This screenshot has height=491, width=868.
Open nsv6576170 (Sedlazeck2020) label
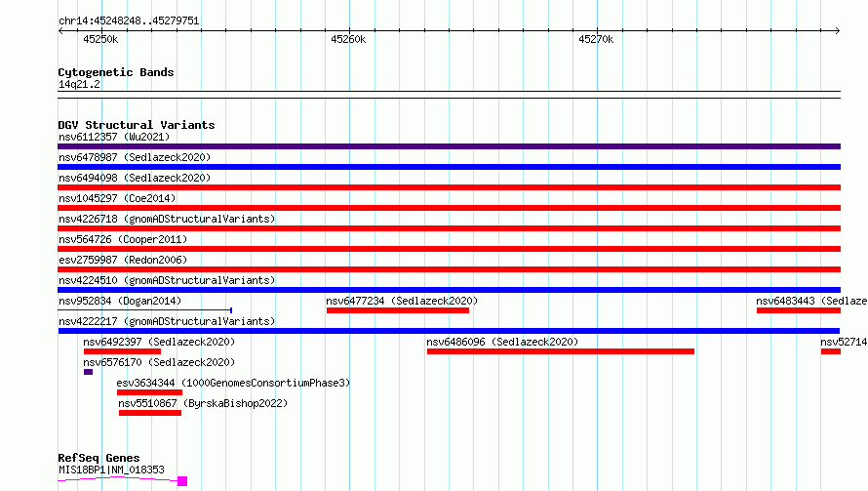[x=159, y=362]
